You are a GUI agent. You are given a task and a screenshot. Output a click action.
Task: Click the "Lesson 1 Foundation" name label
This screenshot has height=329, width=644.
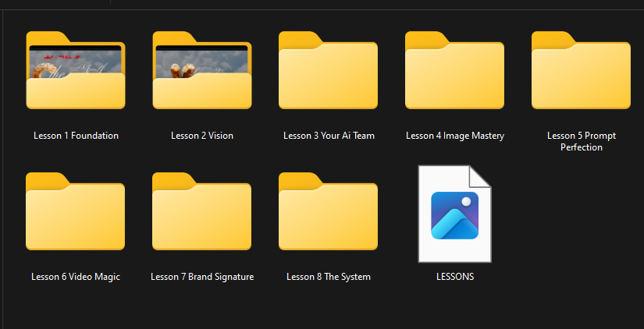pos(76,136)
